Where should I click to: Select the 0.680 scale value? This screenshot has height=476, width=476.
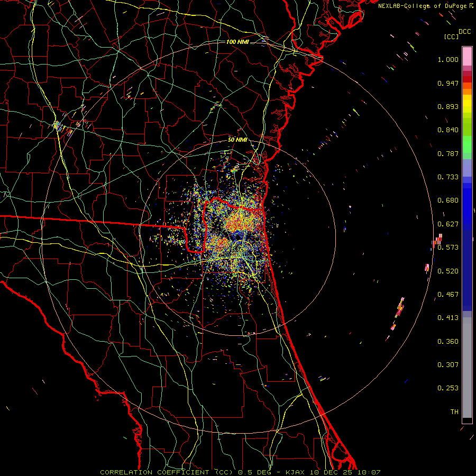point(448,200)
